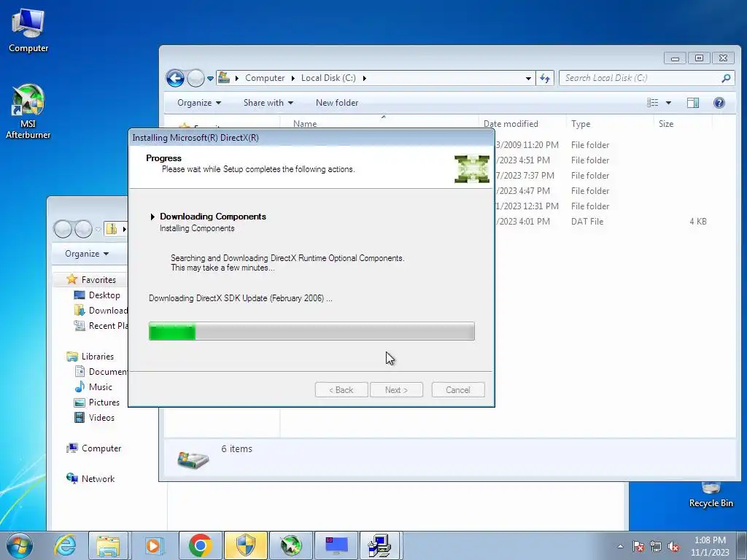The width and height of the screenshot is (747, 560).
Task: Sort by Type column header
Action: coord(610,124)
